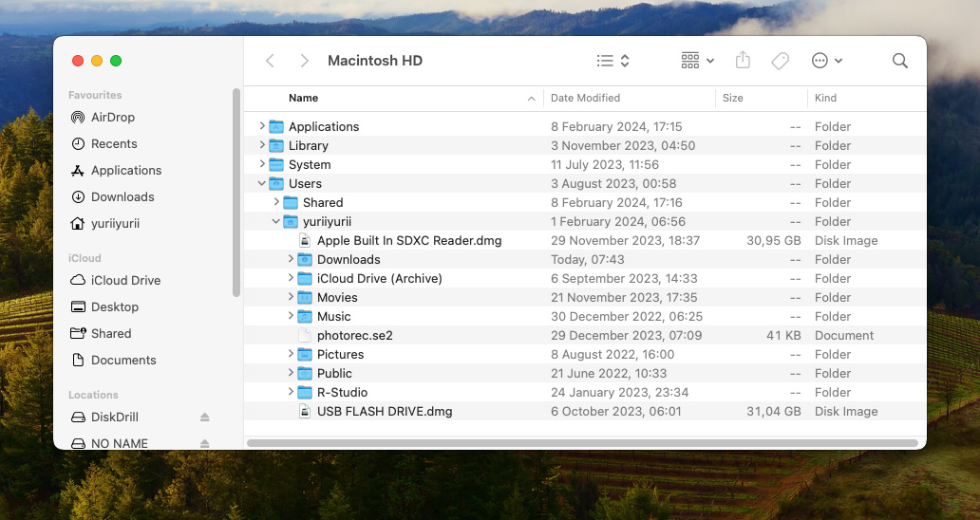Open iCloud Drive in the sidebar

tap(125, 280)
